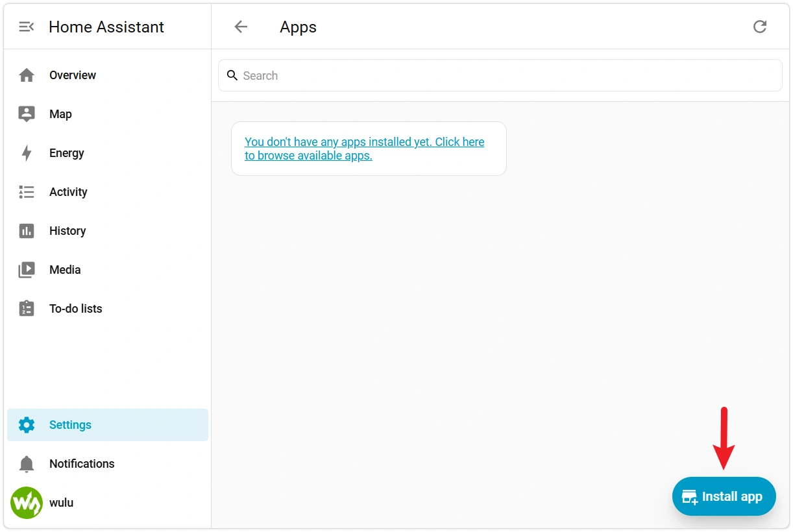This screenshot has height=532, width=793.
Task: Go back using the arrow icon
Action: [x=241, y=27]
